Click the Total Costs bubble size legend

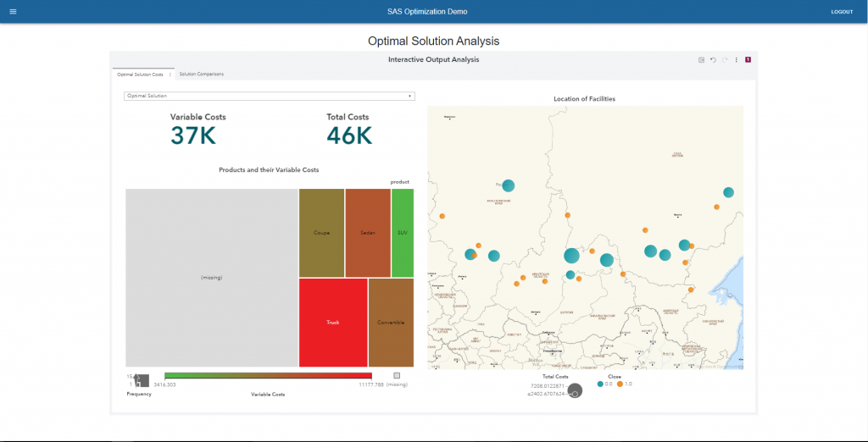tap(575, 390)
